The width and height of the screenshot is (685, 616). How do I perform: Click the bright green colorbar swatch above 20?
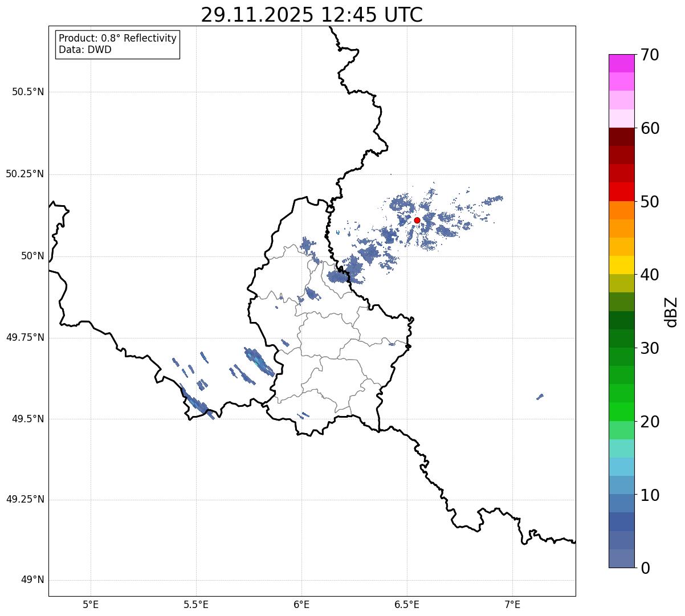tap(621, 412)
